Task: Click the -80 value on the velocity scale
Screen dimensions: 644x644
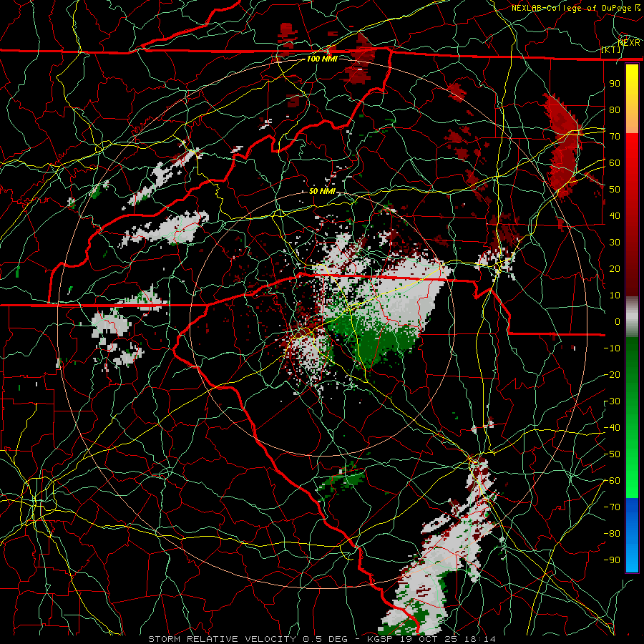Action: point(612,534)
